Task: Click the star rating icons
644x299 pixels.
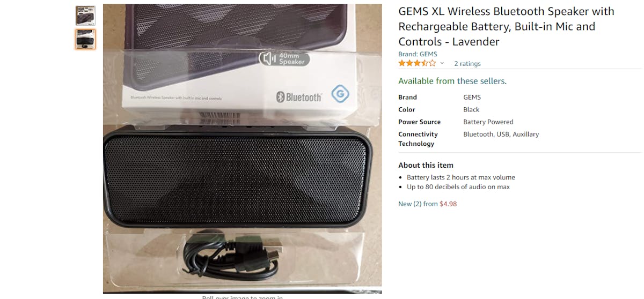Action: coord(417,63)
